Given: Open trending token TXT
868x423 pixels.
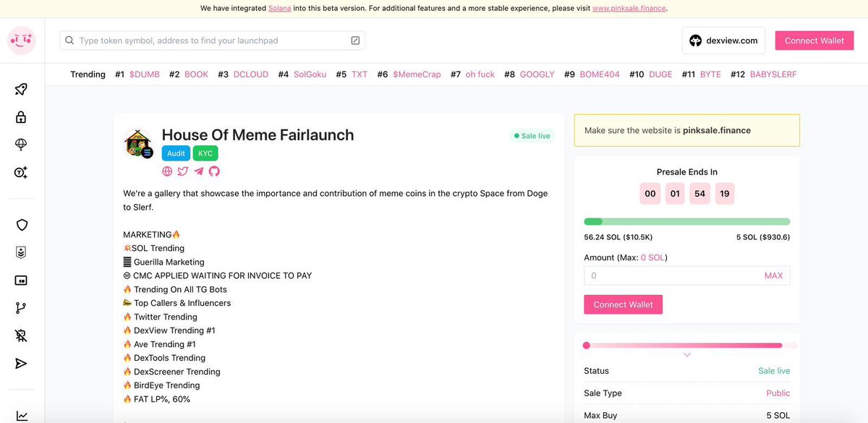Looking at the screenshot, I should coord(359,74).
